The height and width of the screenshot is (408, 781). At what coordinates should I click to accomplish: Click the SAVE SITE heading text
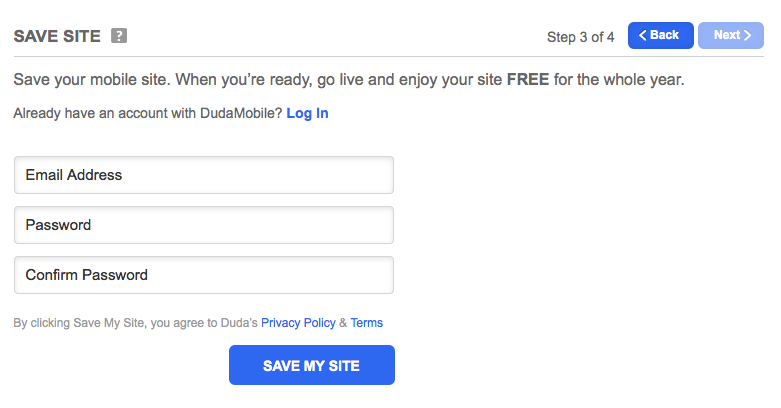(x=57, y=36)
